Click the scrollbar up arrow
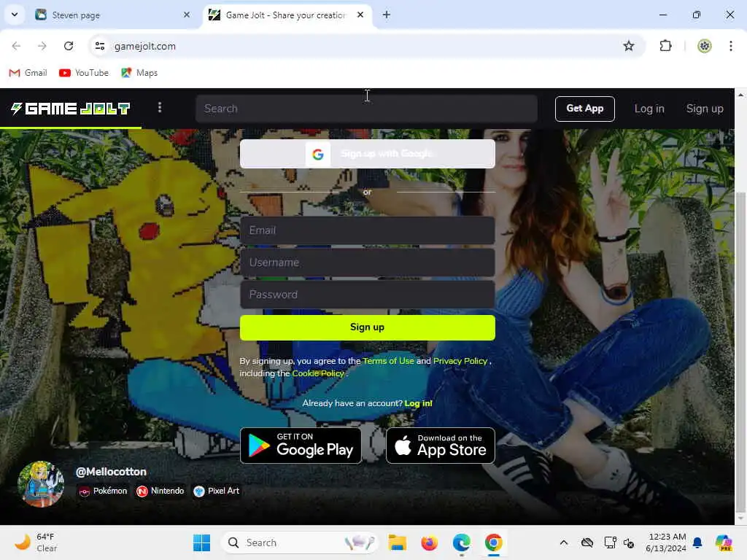The width and height of the screenshot is (747, 560). (x=740, y=95)
